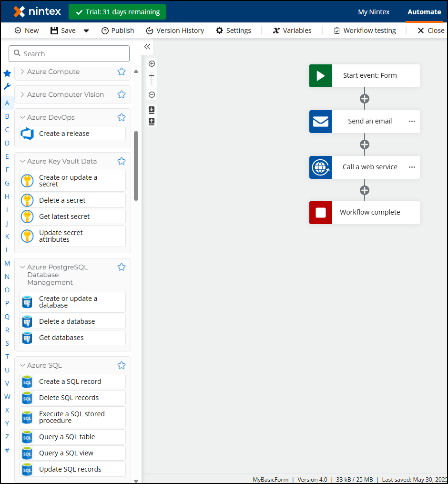Open the Call a web service options ellipsis
The width and height of the screenshot is (448, 484).
[412, 167]
